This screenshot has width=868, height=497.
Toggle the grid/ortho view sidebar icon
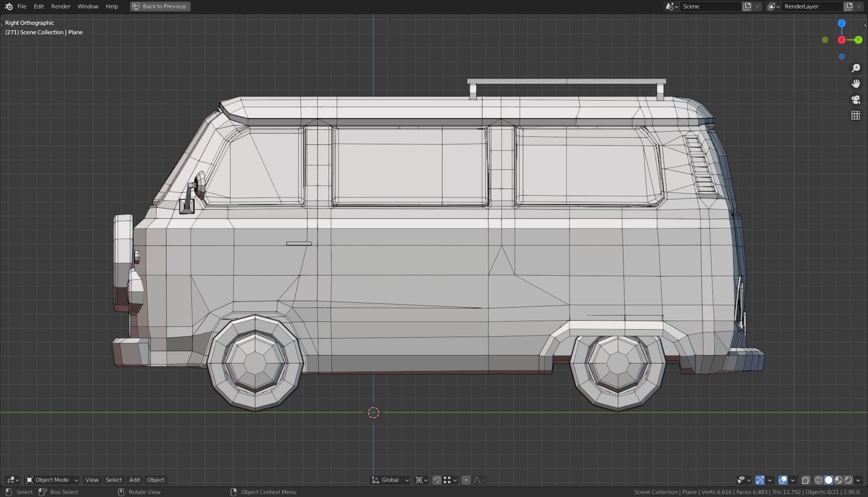pyautogui.click(x=856, y=115)
